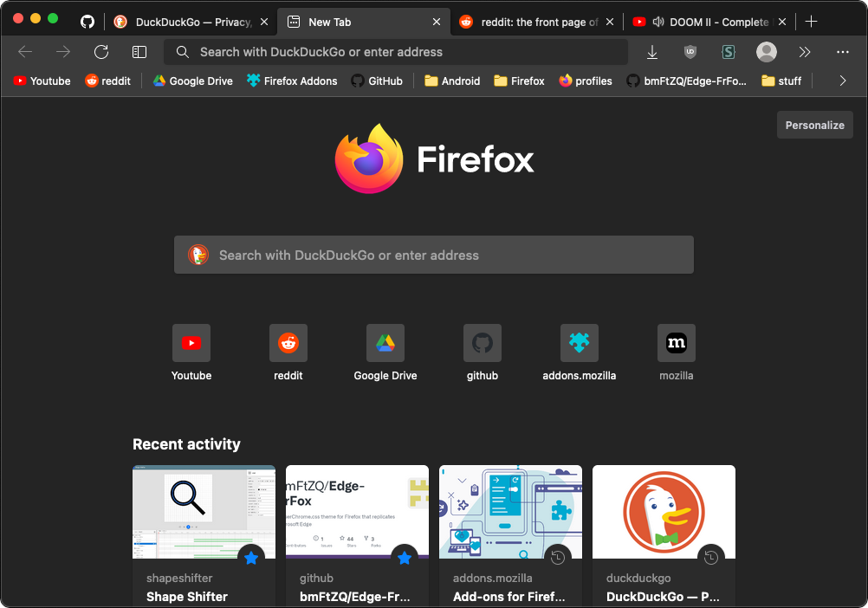Close the DuckDuckGo tab
The height and width of the screenshot is (608, 868).
tap(264, 23)
